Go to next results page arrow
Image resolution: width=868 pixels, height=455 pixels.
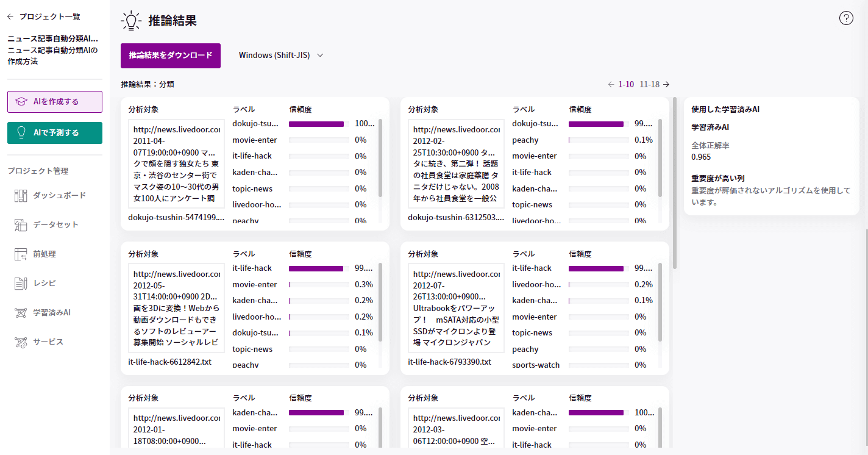pos(666,85)
